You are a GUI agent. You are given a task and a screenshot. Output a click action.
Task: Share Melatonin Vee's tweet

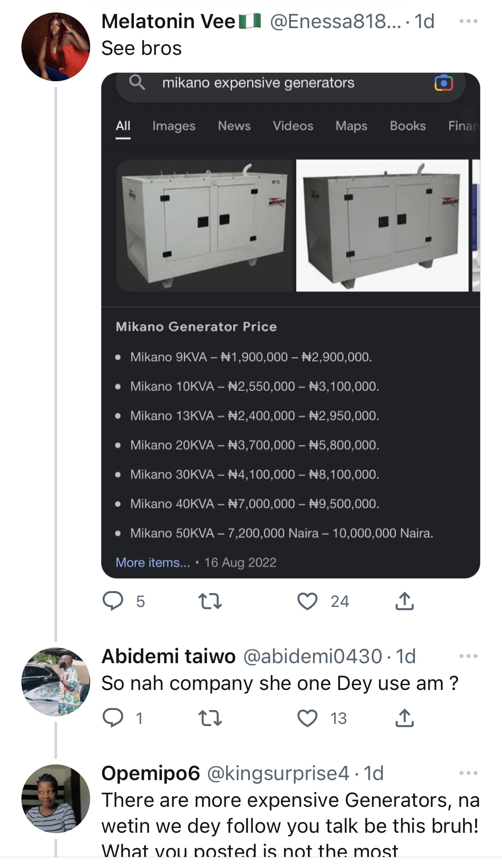404,601
